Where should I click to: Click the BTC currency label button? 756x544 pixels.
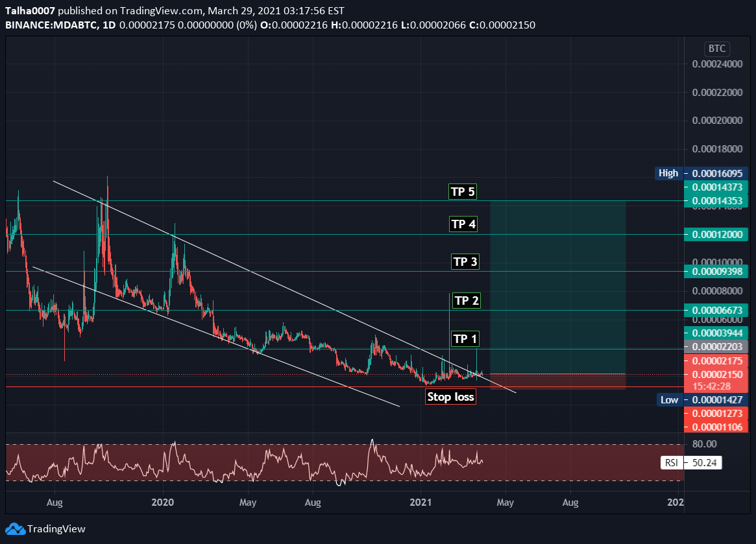point(716,49)
